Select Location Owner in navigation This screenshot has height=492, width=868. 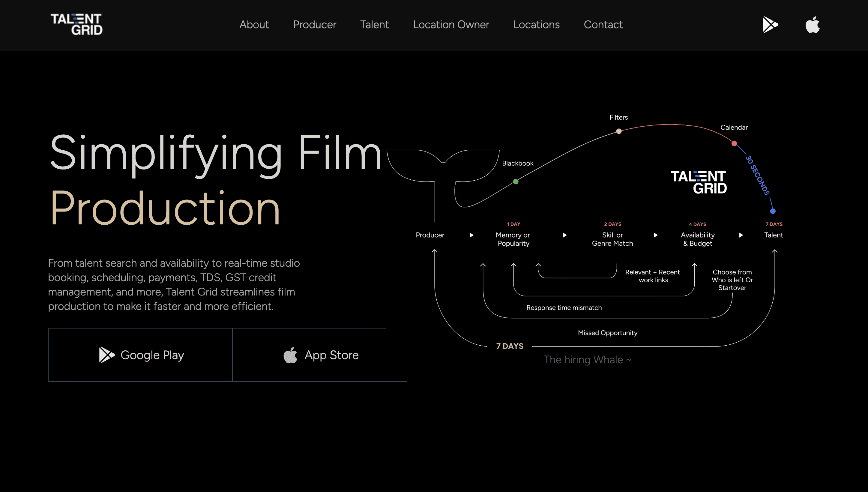point(451,25)
